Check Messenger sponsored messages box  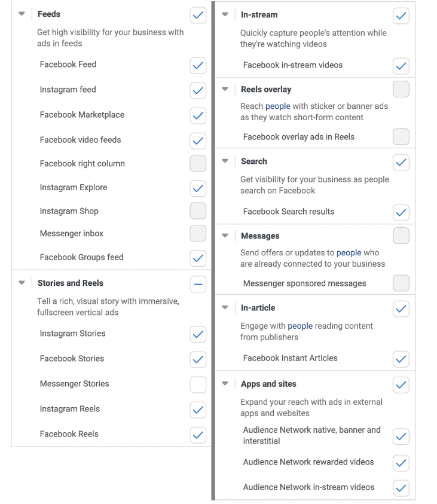401,283
